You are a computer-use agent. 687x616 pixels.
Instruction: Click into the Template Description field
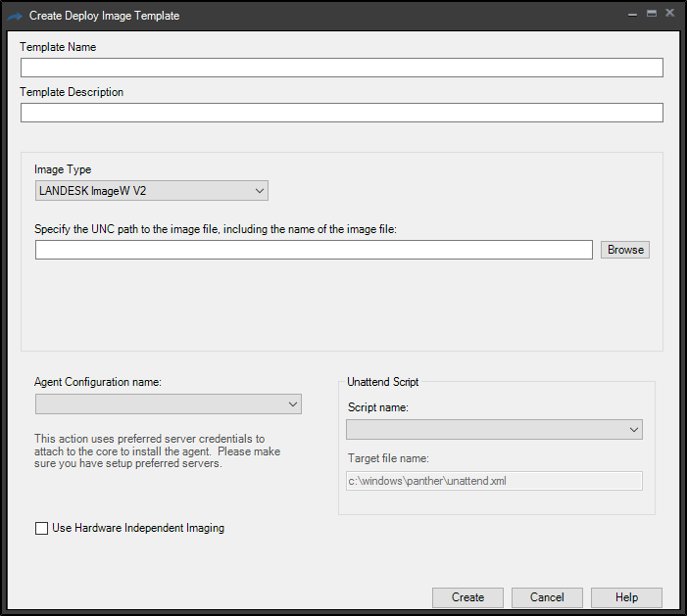(341, 113)
